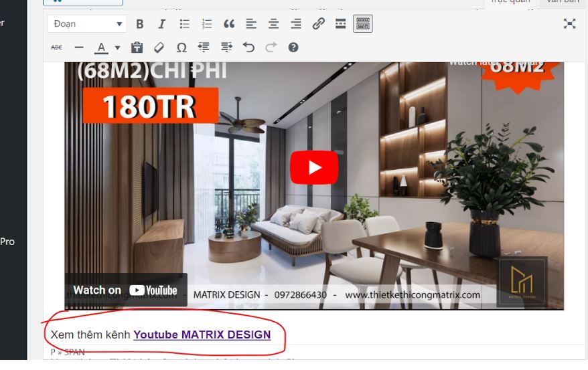Toggle bold formatting in the toolbar
The image size is (588, 370).
tap(139, 24)
